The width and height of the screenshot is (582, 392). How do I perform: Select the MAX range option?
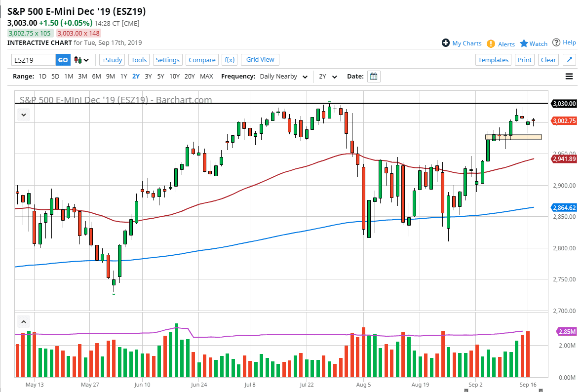[x=206, y=77]
